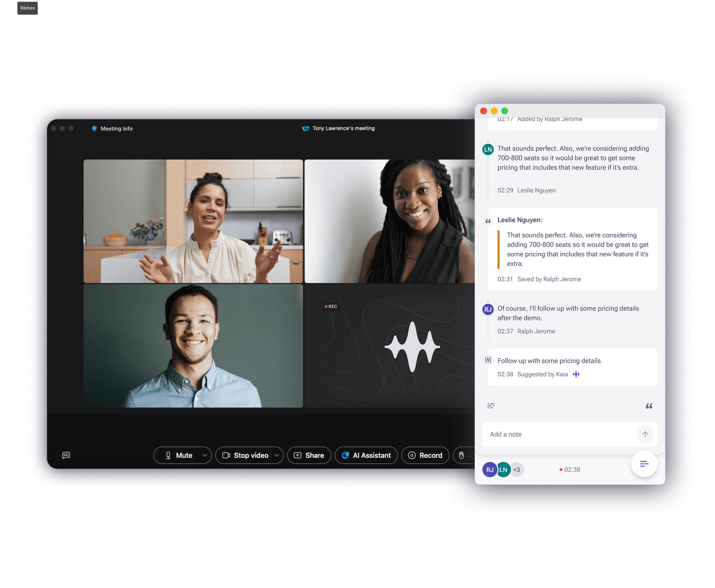The image size is (715, 588).
Task: Open the hamburger menu bottom-right
Action: [x=644, y=463]
